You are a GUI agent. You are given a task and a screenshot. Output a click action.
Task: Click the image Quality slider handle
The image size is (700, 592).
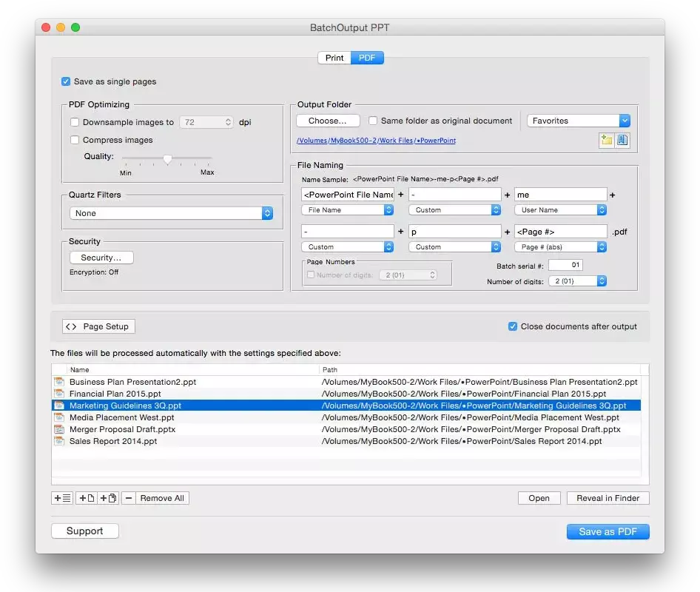coord(168,158)
